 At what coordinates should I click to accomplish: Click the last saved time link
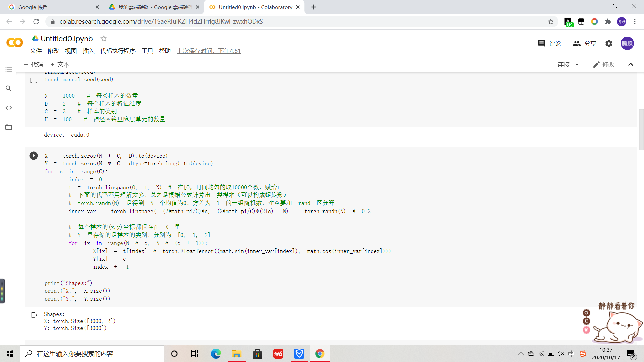pos(209,51)
